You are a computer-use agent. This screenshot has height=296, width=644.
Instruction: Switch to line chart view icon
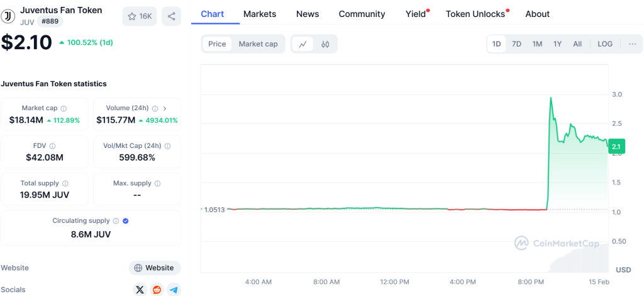pos(303,44)
